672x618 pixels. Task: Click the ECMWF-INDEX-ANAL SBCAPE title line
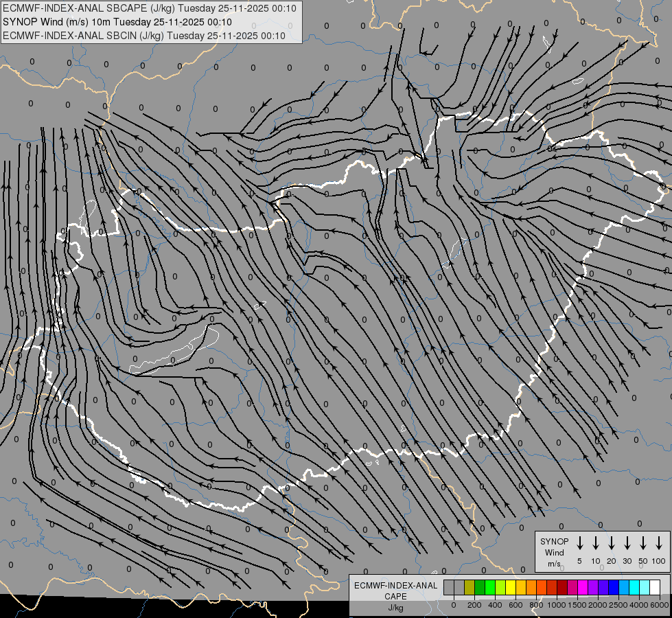click(x=150, y=8)
